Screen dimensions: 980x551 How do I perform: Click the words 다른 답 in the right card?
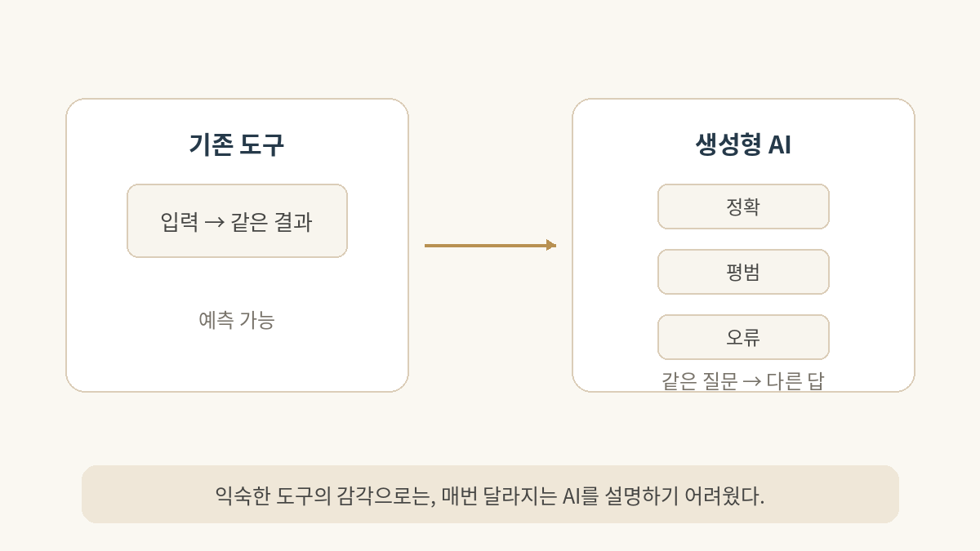[x=795, y=382]
